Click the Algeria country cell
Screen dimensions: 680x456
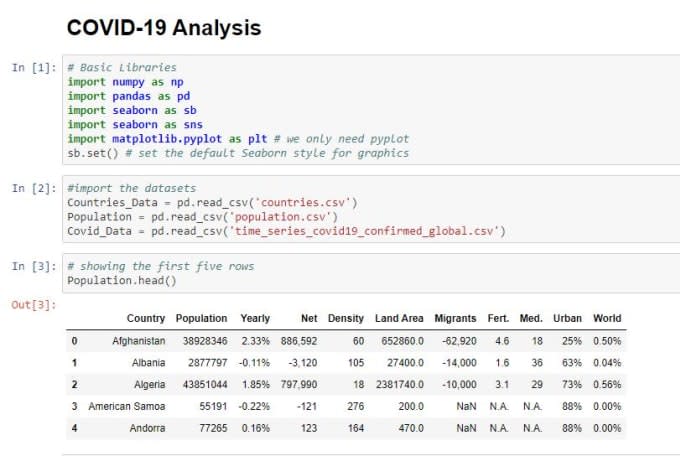pyautogui.click(x=150, y=384)
